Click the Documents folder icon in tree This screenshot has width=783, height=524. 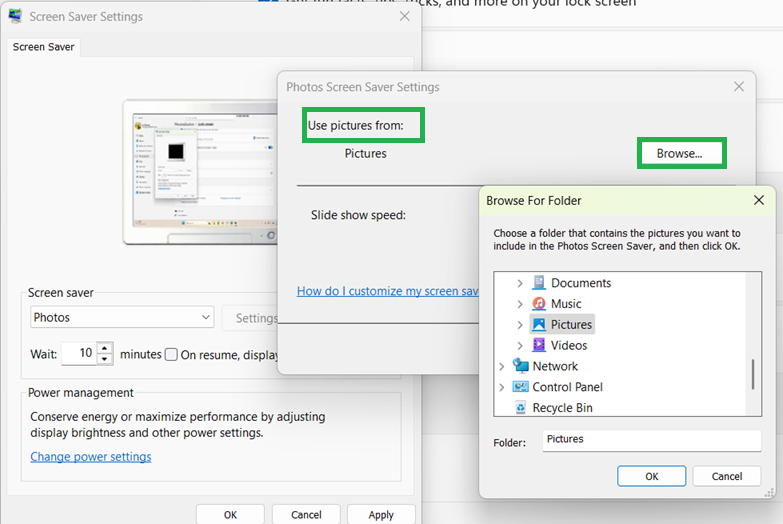click(539, 283)
